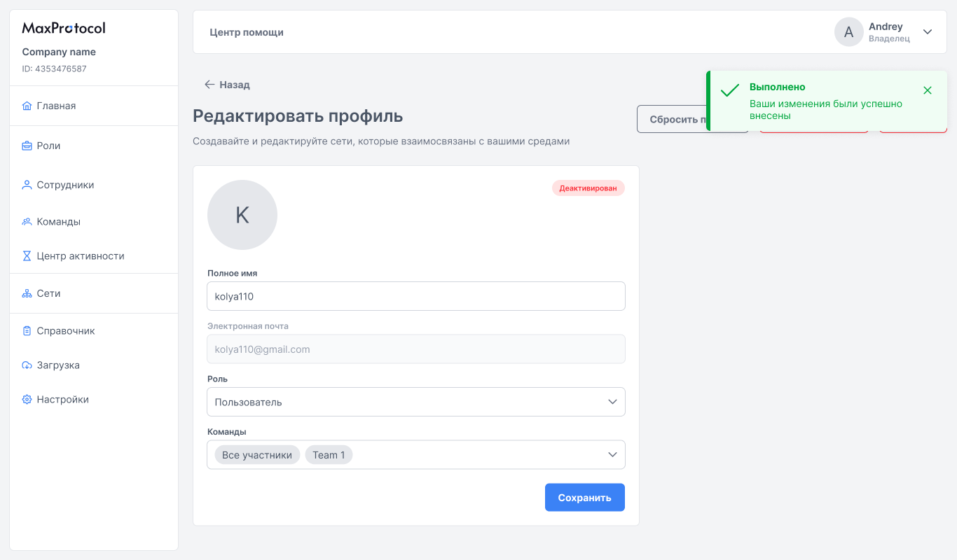Close the success notification
The image size is (957, 560).
[x=928, y=90]
